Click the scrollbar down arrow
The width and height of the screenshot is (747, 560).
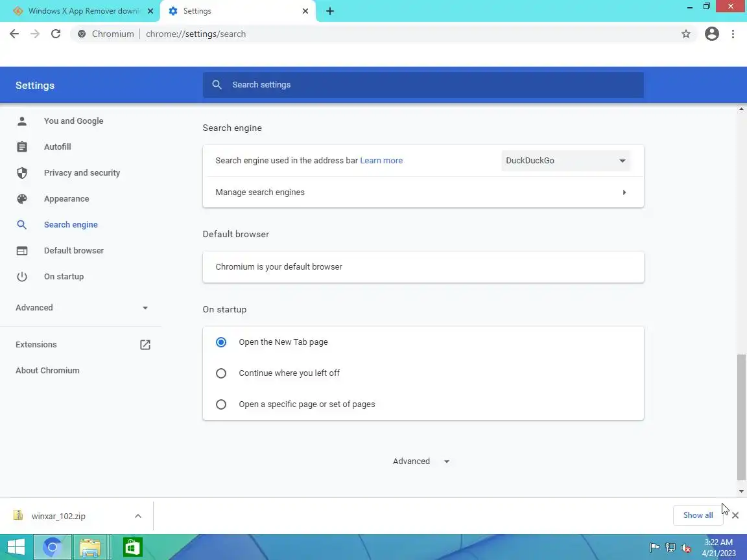coord(741,491)
